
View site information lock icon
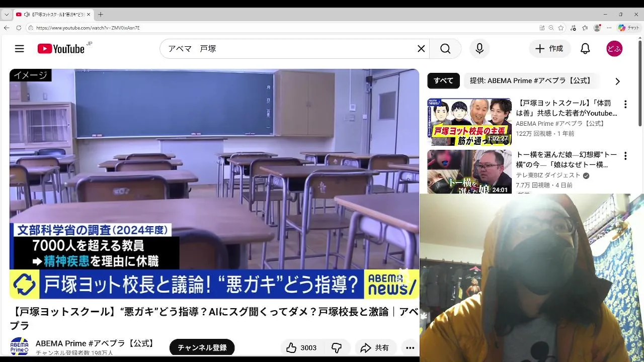(31, 28)
